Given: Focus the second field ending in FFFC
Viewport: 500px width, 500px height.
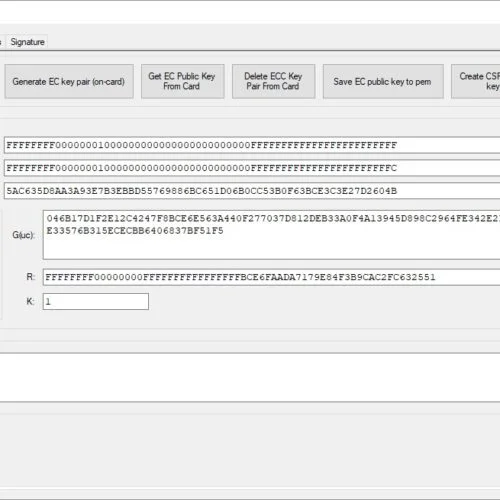Looking at the screenshot, I should point(252,168).
